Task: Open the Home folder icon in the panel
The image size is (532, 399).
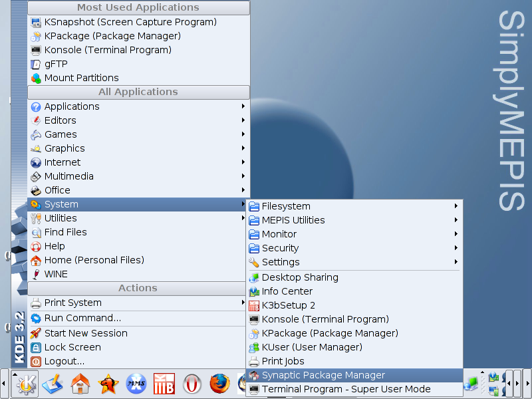Action: pos(80,384)
